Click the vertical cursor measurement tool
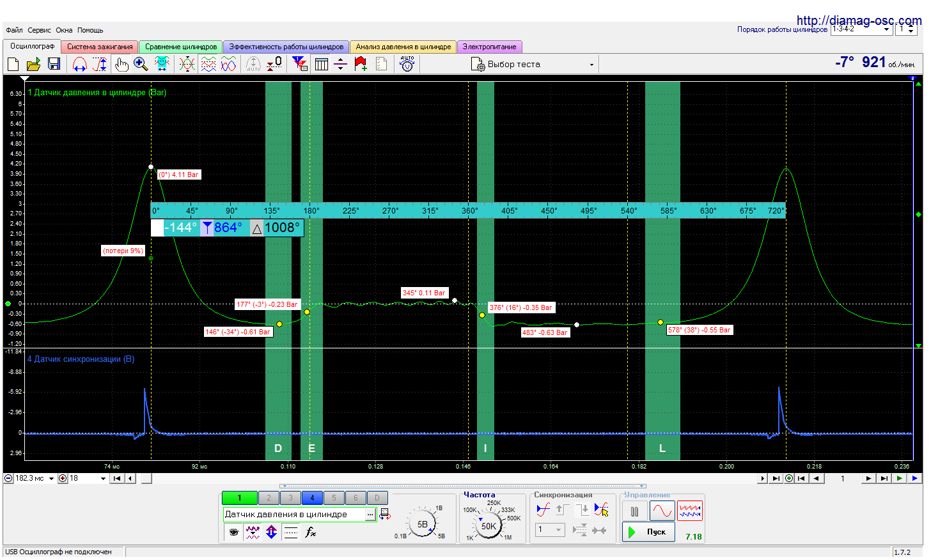The height and width of the screenshot is (560, 931). pyautogui.click(x=100, y=64)
